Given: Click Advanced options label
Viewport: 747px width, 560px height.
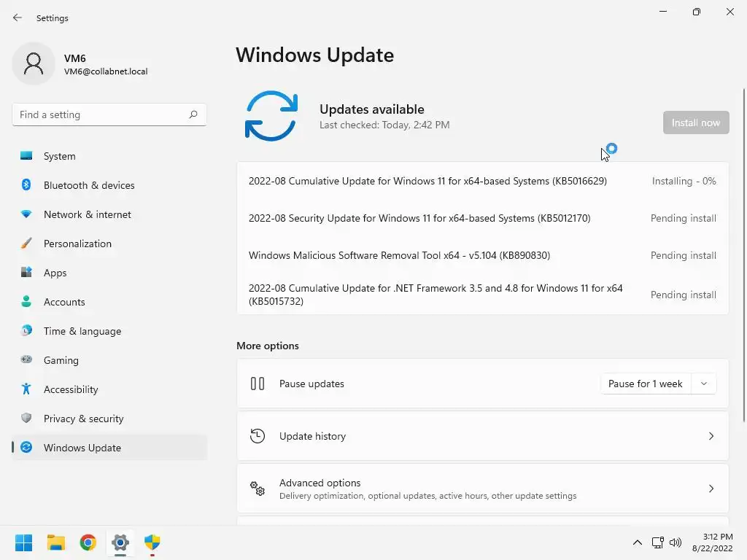Looking at the screenshot, I should coord(320,483).
